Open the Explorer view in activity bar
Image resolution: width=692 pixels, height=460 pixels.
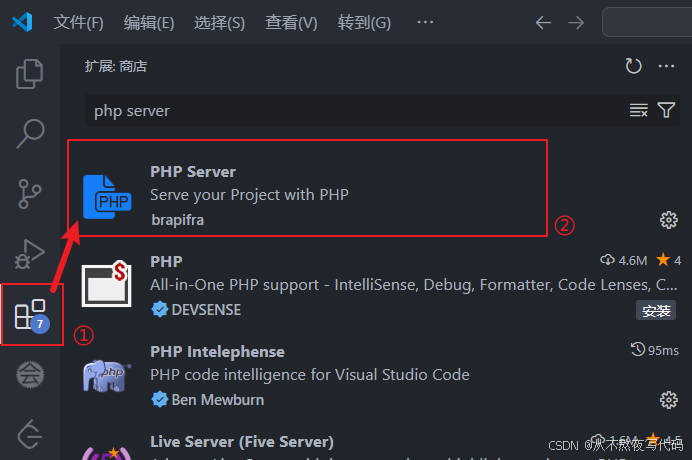coord(30,74)
